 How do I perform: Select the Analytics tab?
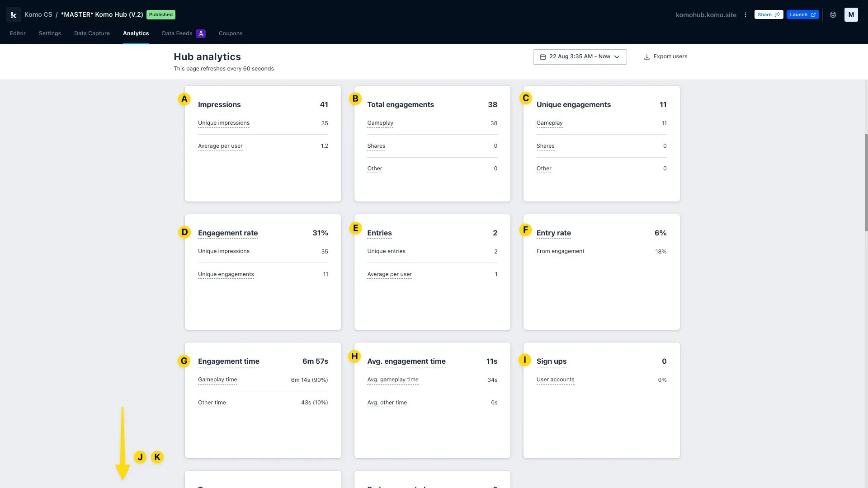coord(136,33)
